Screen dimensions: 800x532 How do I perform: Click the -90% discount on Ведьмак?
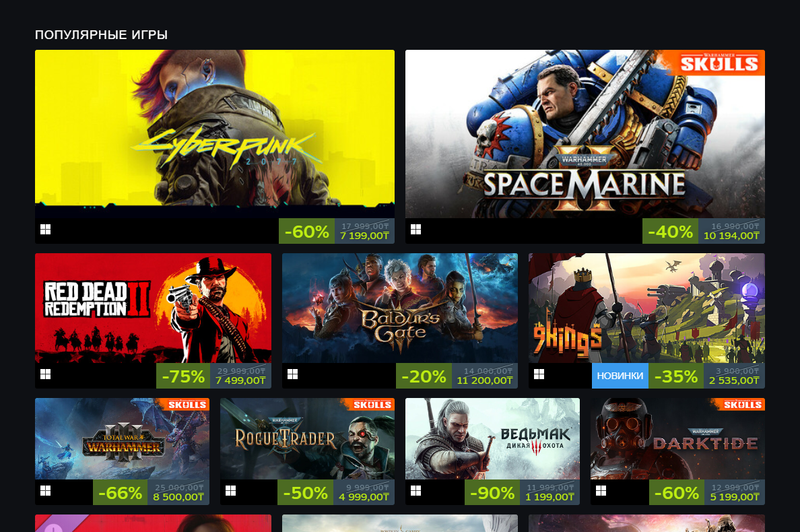coord(492,492)
